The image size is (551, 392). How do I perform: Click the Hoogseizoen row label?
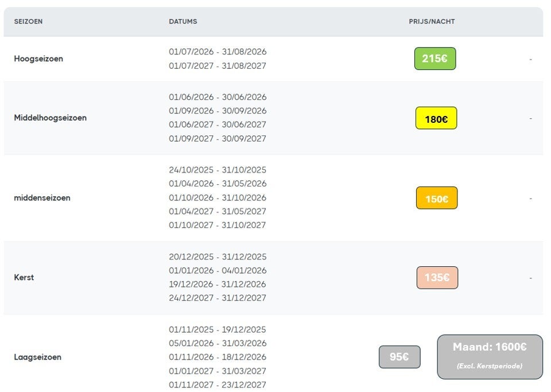point(38,59)
